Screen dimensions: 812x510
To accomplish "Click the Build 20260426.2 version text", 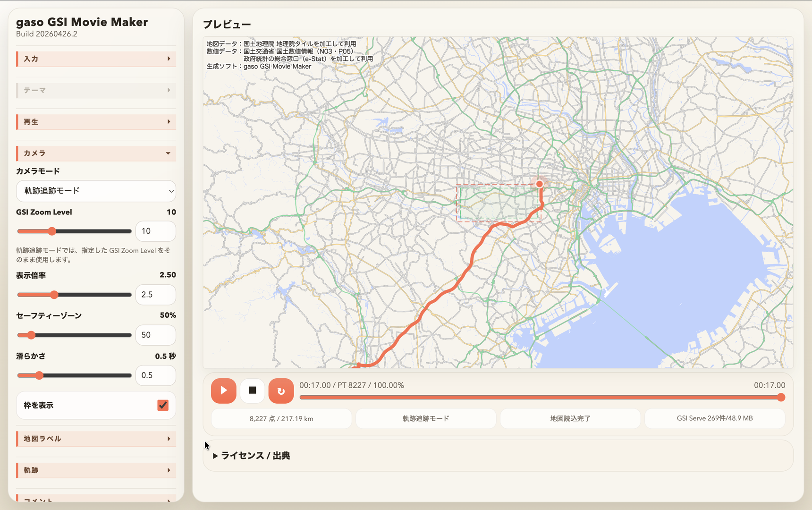I will pyautogui.click(x=47, y=34).
